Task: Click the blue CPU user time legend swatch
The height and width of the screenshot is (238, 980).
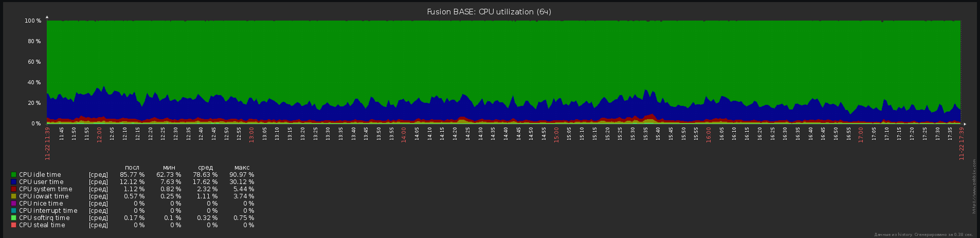Action: point(14,182)
